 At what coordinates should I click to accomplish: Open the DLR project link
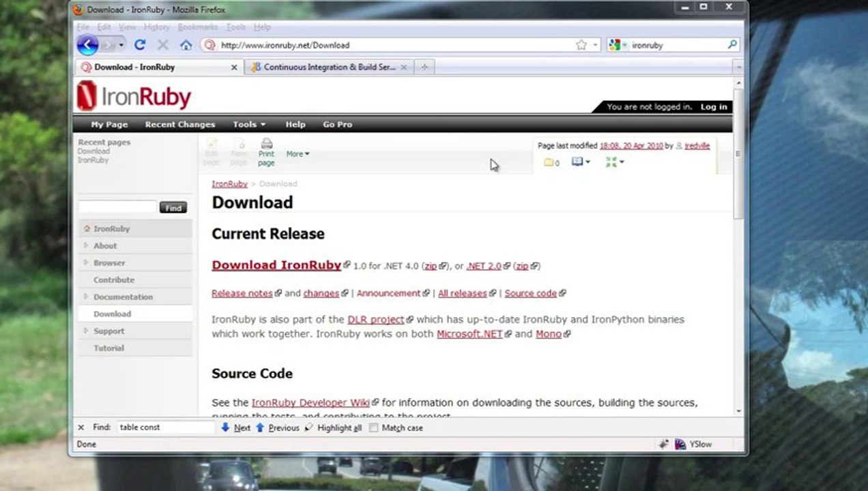[x=376, y=319]
